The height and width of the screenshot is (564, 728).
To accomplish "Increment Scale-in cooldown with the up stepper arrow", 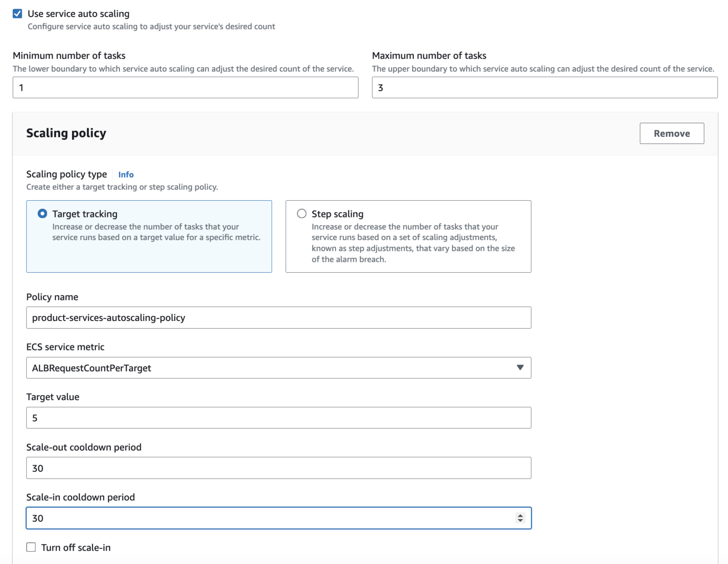I will click(x=520, y=515).
